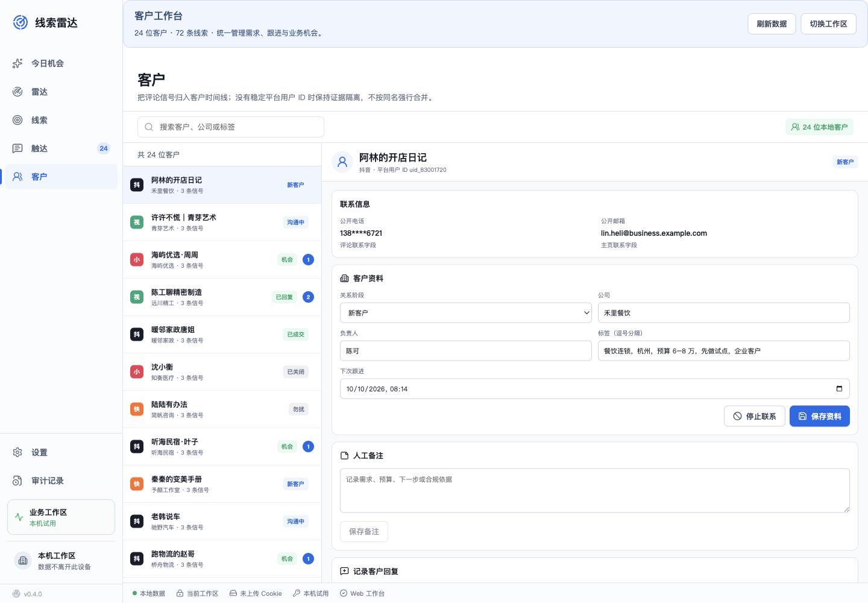Select customer 陈工聊精密制造
Viewport: 868px width, 603px height.
coord(222,297)
